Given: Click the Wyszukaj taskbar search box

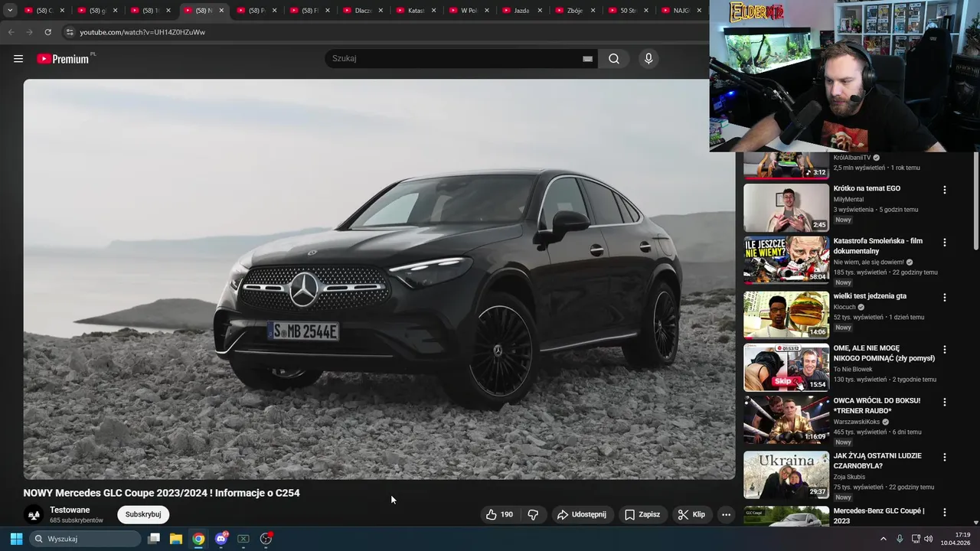Looking at the screenshot, I should 86,539.
